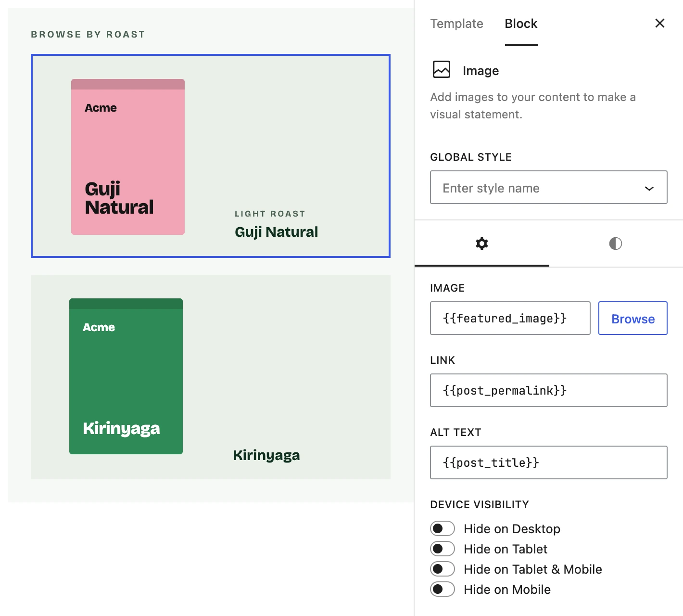Select the green Kirinyaga bag image
The width and height of the screenshot is (683, 616).
pos(126,376)
